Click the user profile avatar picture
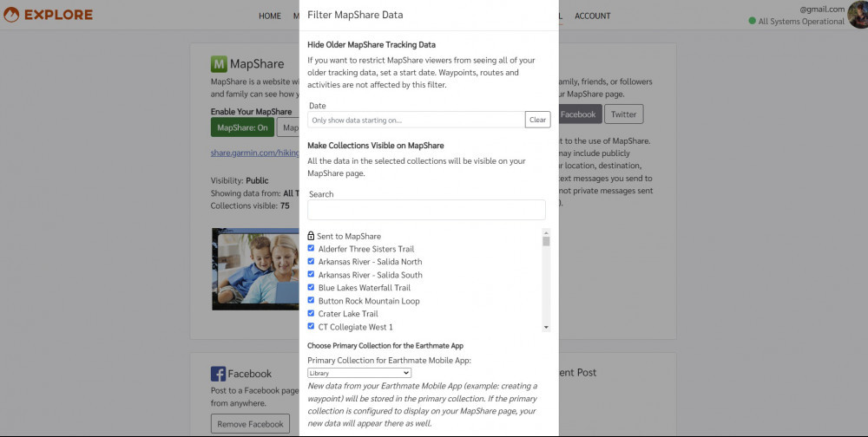This screenshot has width=868, height=437. tap(858, 15)
